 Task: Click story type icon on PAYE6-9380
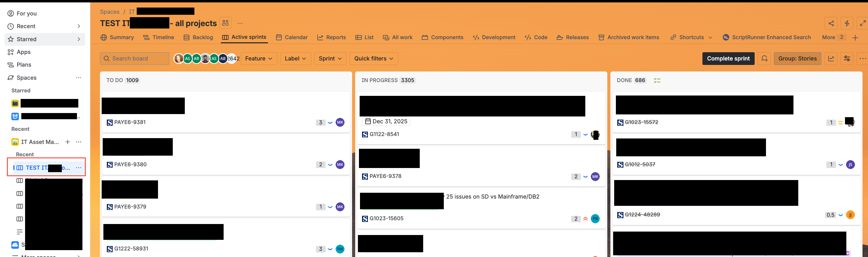tap(110, 165)
